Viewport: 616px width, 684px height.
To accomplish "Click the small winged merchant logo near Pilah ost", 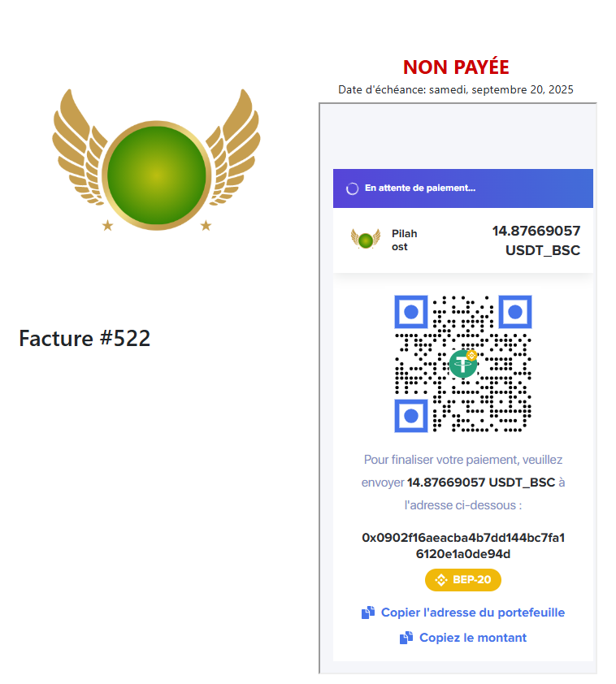I will (366, 239).
